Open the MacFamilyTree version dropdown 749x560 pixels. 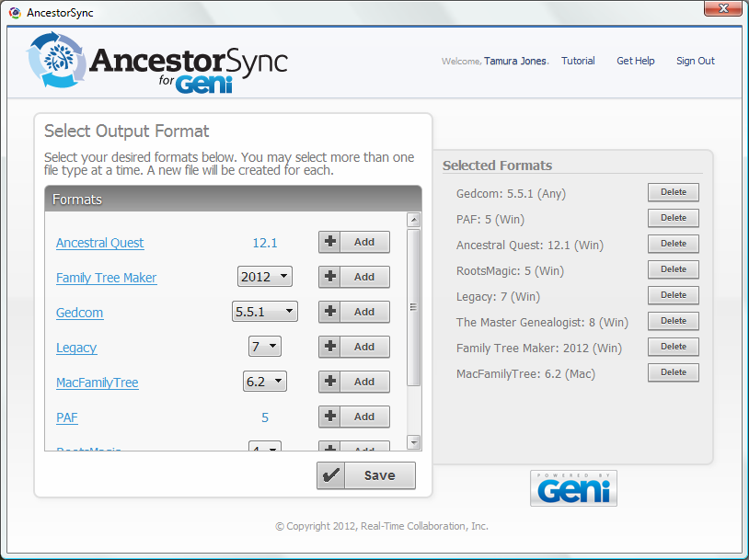(265, 381)
